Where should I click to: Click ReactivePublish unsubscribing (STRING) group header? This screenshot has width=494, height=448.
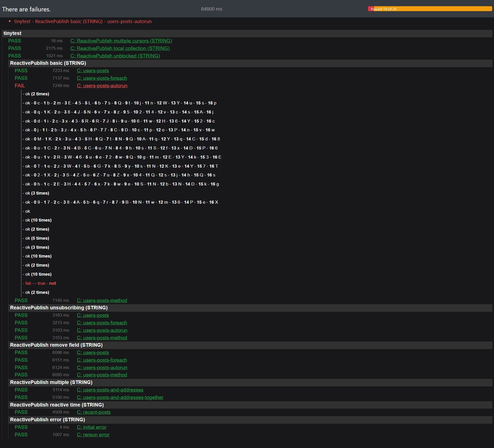(x=250, y=308)
